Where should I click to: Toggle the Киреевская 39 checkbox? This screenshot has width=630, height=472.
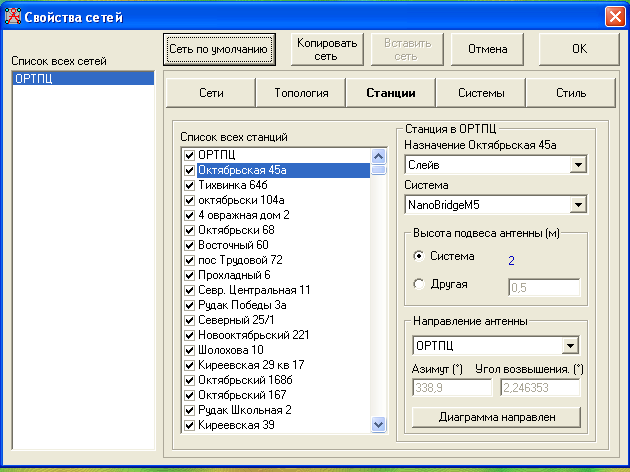coord(189,425)
